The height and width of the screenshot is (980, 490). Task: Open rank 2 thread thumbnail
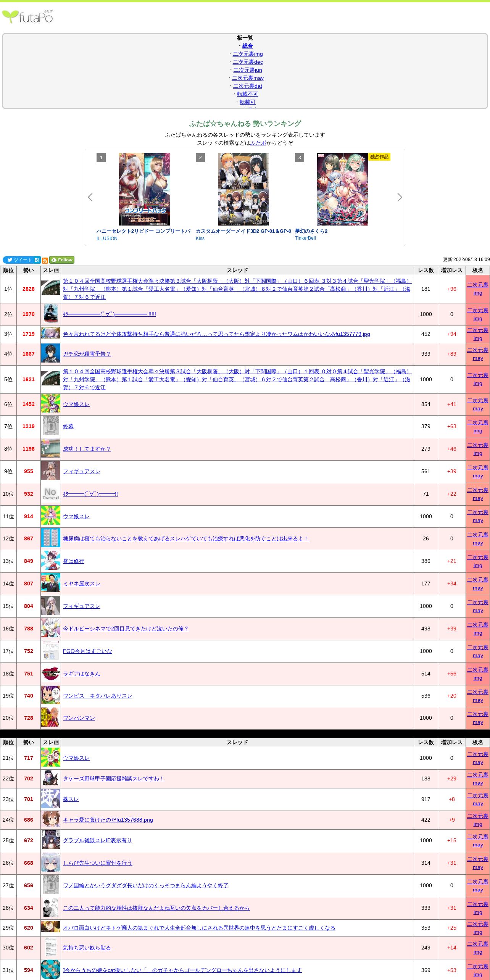point(51,314)
